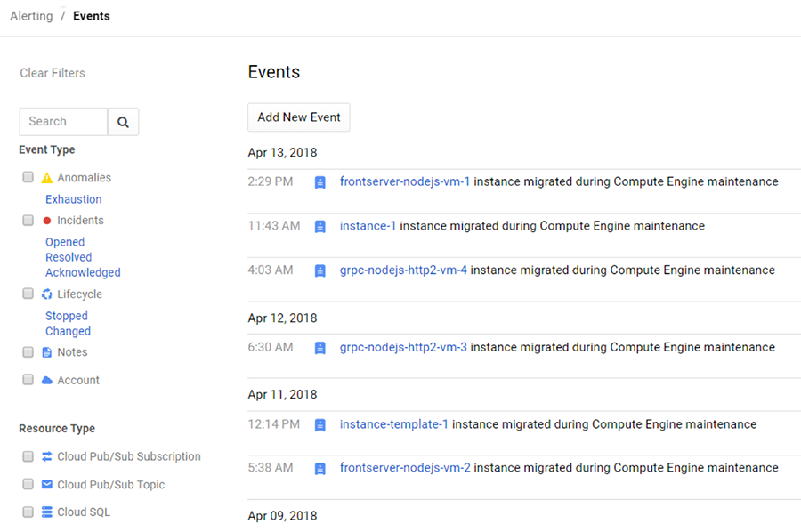Click the Cloud Pub/Sub Subscription arrows icon
The width and height of the screenshot is (801, 532).
[47, 456]
